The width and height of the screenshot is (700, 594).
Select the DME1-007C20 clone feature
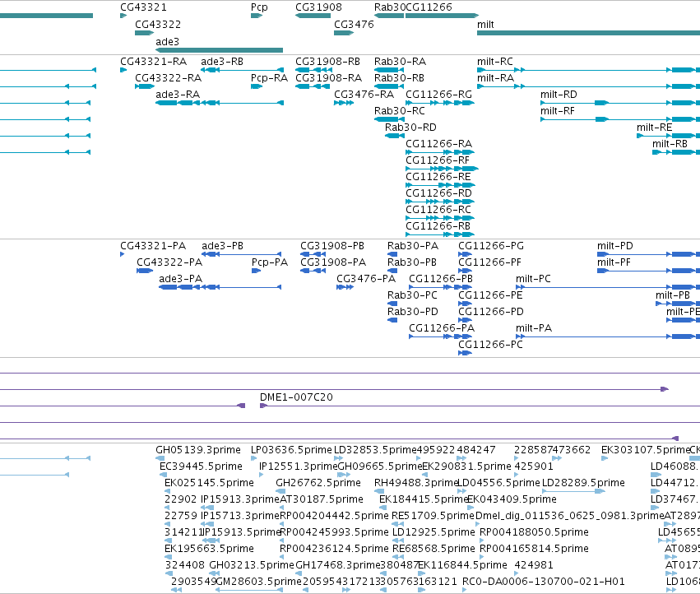[480, 406]
